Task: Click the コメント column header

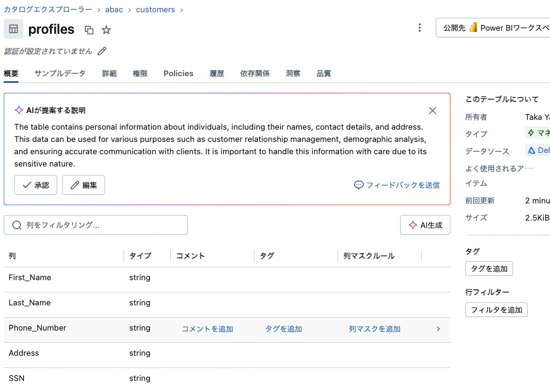Action: coord(191,256)
